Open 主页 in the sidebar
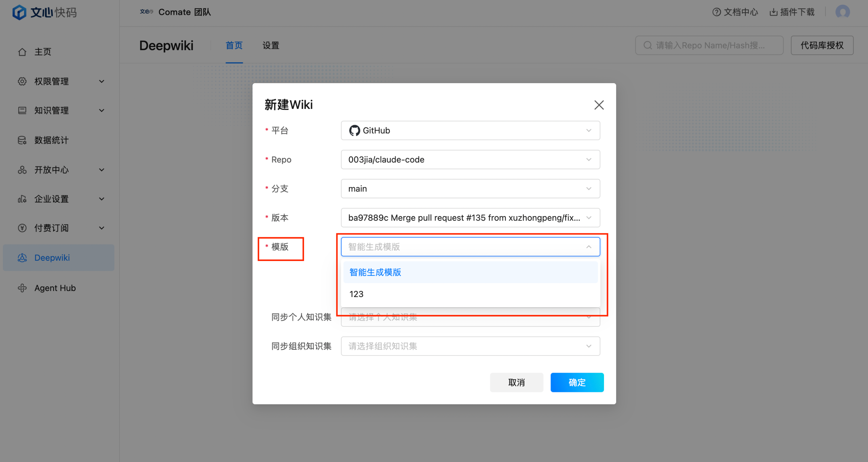 59,52
